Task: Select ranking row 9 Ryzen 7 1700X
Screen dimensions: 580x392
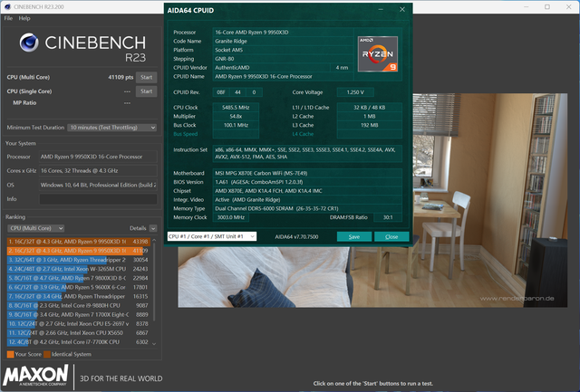Action: (x=78, y=315)
